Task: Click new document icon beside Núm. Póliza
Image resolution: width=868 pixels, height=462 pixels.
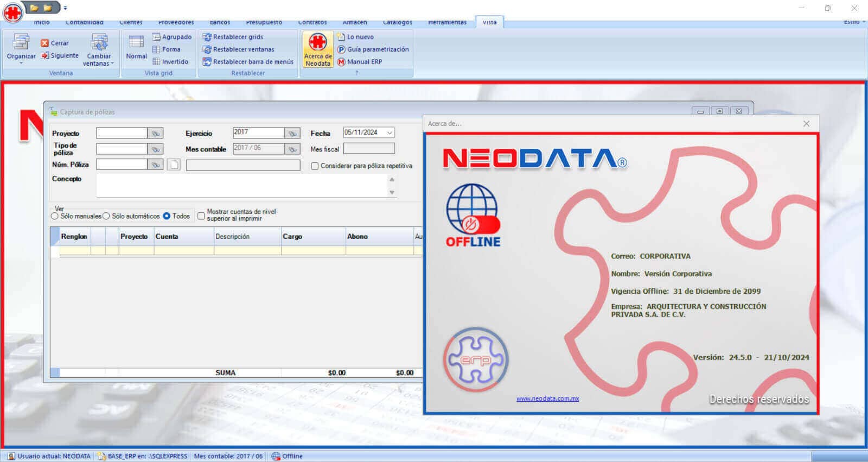Action: tap(174, 164)
